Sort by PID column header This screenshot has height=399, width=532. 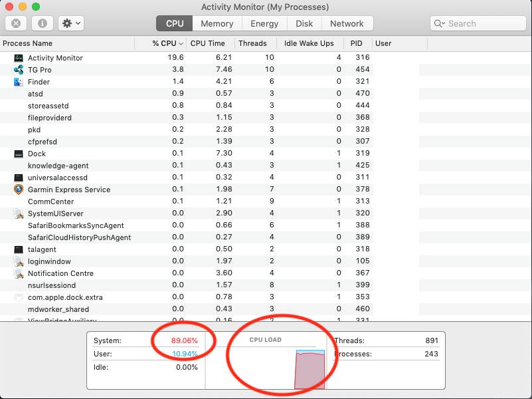(x=357, y=43)
